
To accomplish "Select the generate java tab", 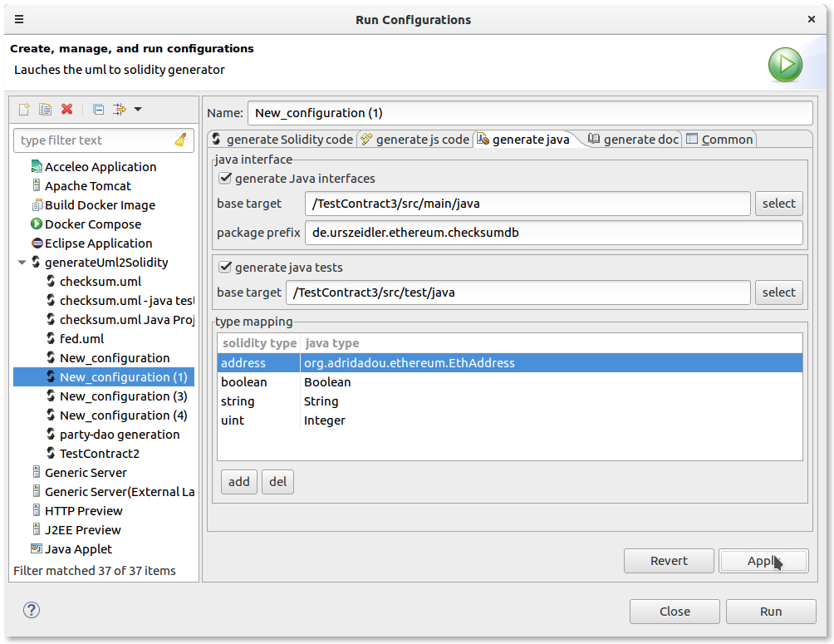I will coord(524,140).
